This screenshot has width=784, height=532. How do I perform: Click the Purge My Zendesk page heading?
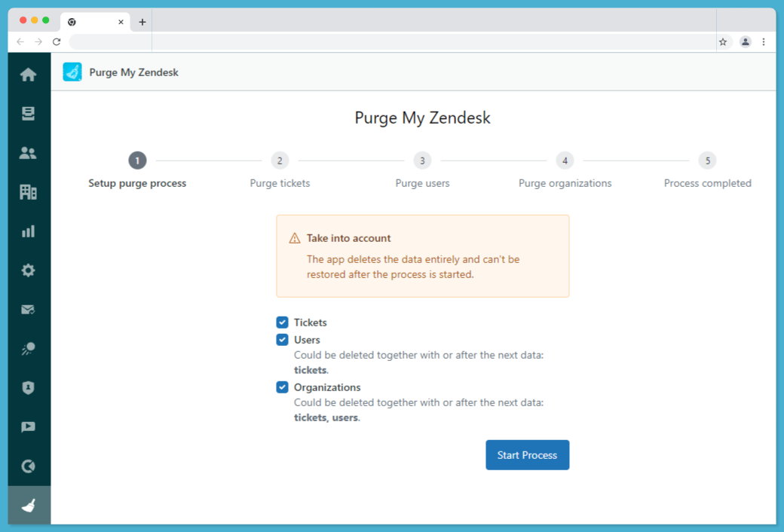click(422, 118)
